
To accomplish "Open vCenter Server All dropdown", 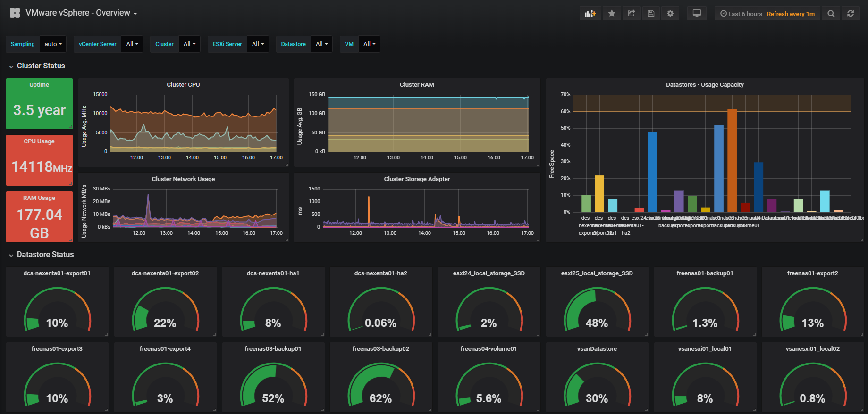I will [x=132, y=44].
